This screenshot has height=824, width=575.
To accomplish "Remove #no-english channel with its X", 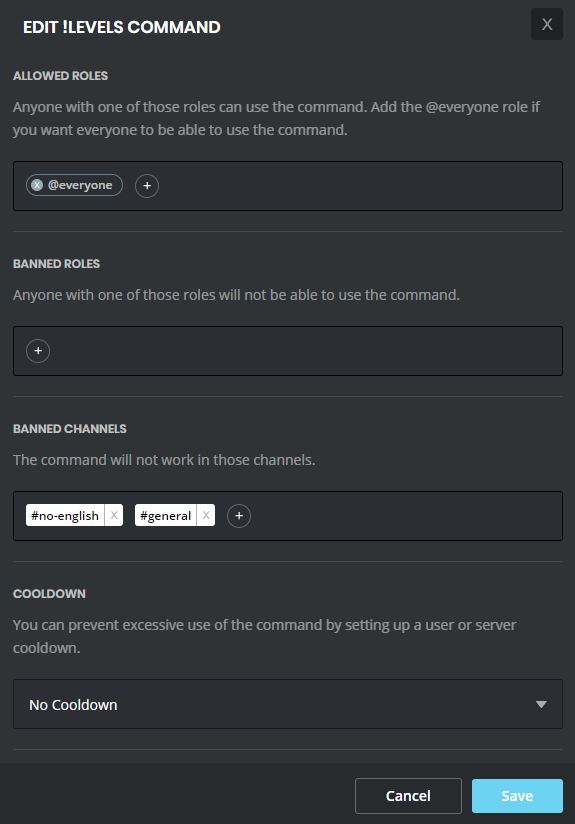I will coord(114,516).
